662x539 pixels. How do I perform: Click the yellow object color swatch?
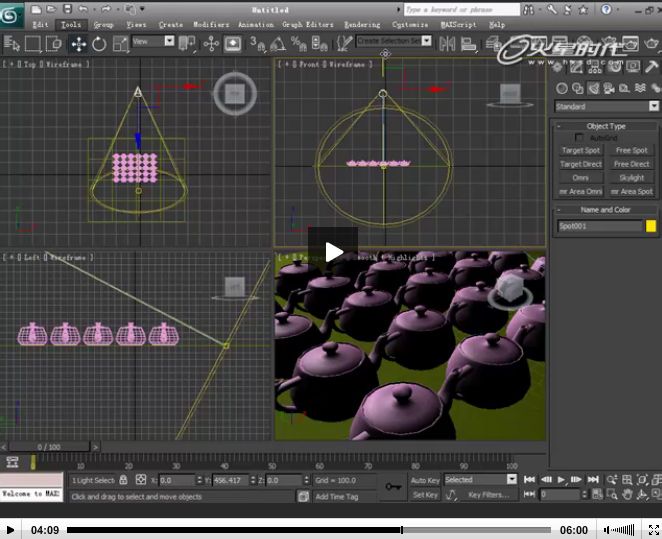point(651,226)
